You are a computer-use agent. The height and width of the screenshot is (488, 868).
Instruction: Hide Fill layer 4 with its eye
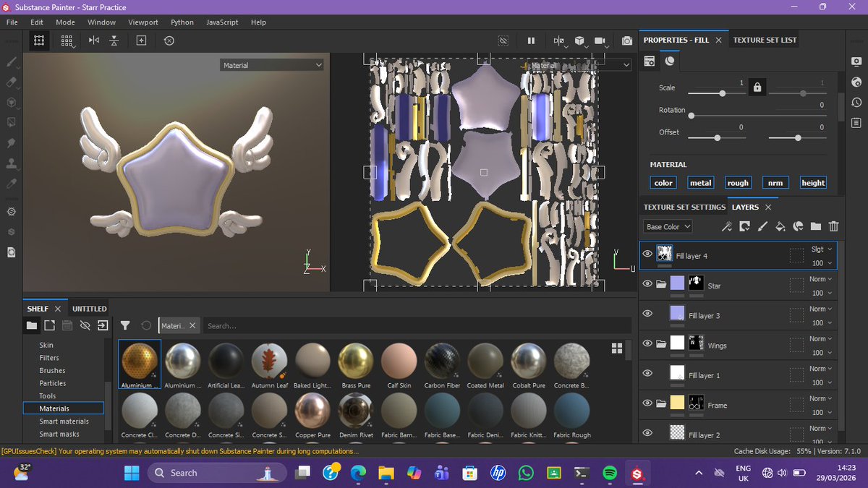pos(647,254)
